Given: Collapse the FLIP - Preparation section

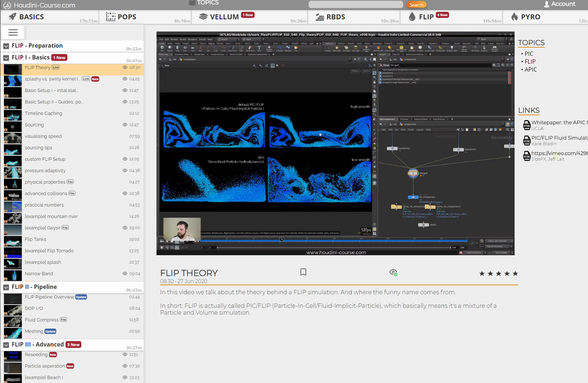Looking at the screenshot, I should [x=6, y=46].
